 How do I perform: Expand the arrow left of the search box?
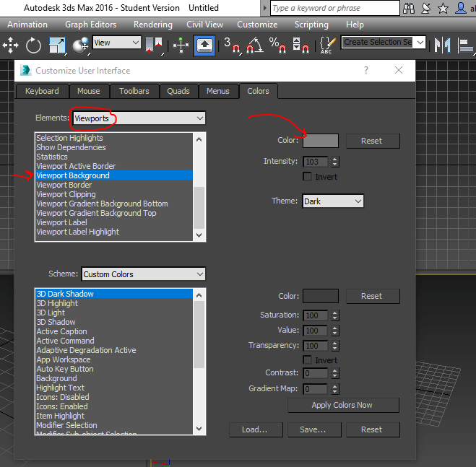click(264, 8)
